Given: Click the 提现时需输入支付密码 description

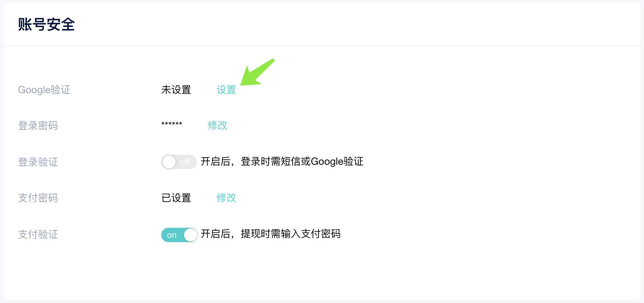Looking at the screenshot, I should pyautogui.click(x=290, y=234).
